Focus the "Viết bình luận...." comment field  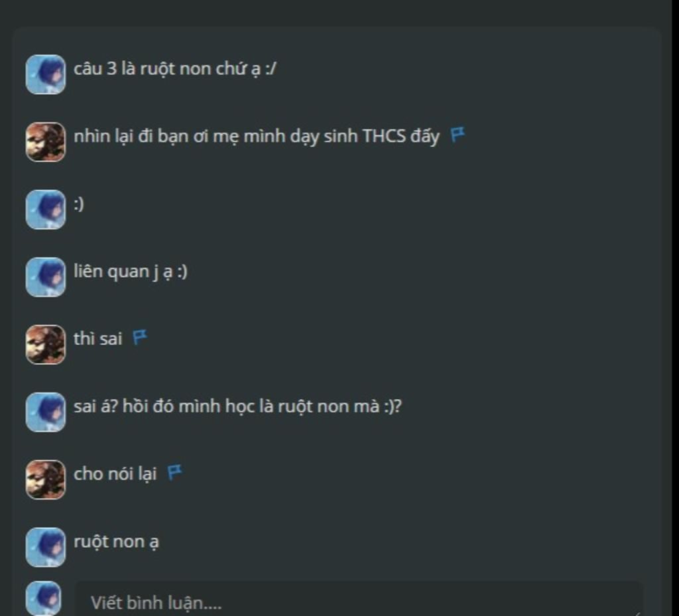pos(359,599)
